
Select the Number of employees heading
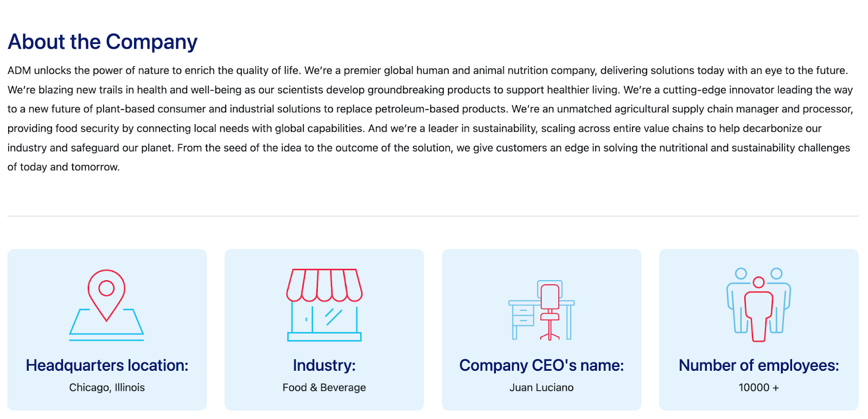(x=758, y=365)
